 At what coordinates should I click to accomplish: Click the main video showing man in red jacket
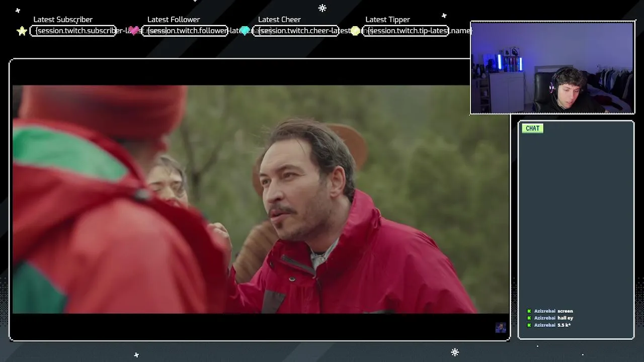point(261,200)
